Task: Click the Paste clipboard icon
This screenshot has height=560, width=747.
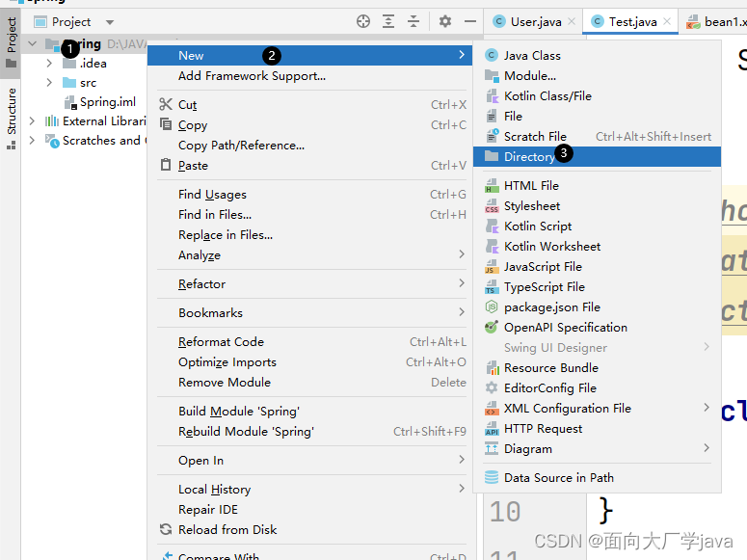Action: point(166,165)
